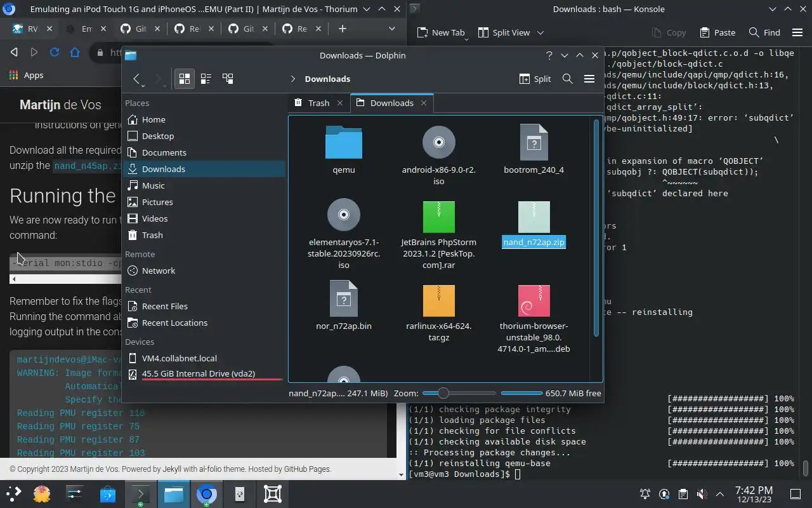
Task: Open Dolphin window help button
Action: (x=549, y=55)
